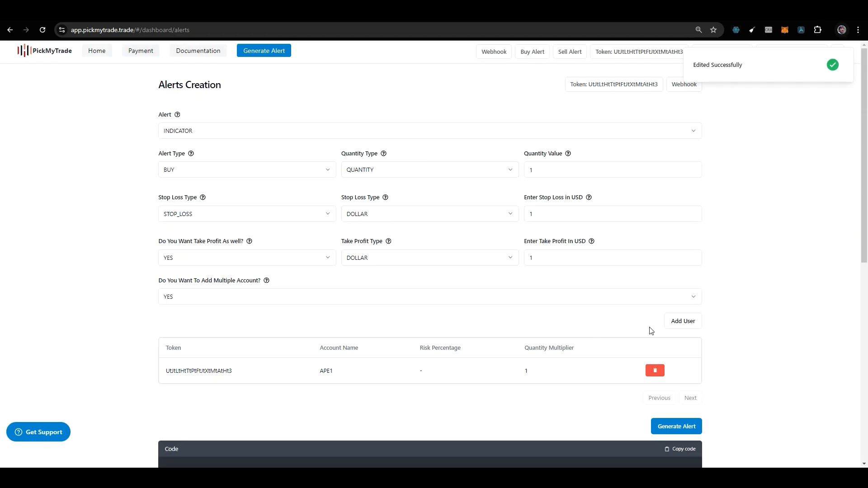Image resolution: width=868 pixels, height=488 pixels.
Task: Click the Enter Take Profit In USD field
Action: (x=612, y=258)
